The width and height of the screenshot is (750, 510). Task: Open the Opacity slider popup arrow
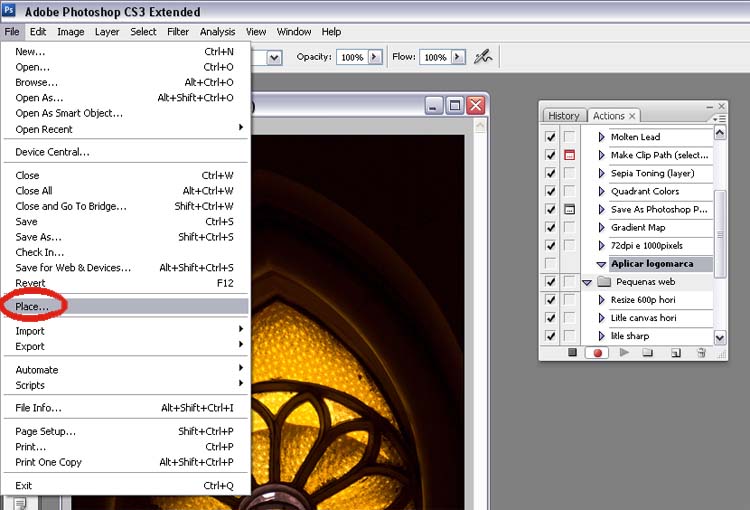375,57
